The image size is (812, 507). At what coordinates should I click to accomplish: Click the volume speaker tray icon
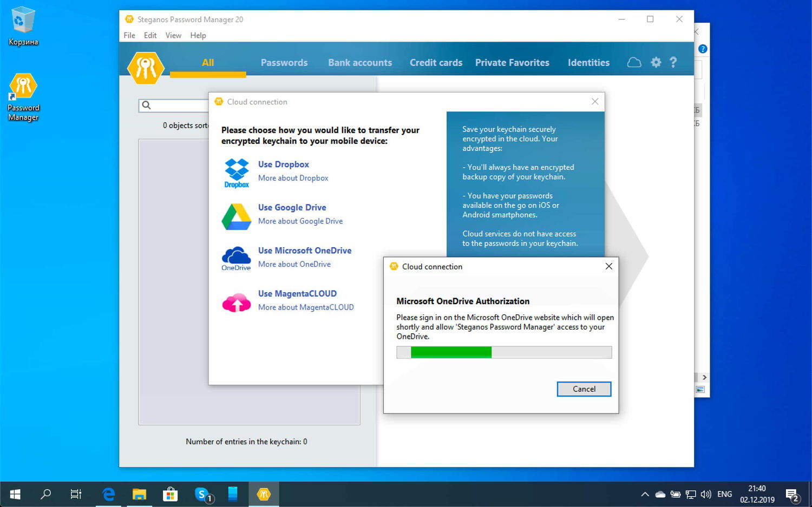[x=706, y=494]
